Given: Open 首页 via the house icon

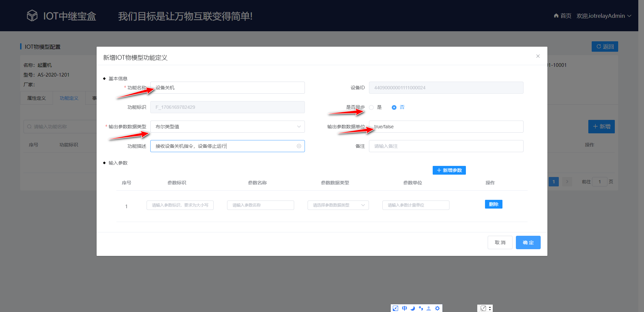Looking at the screenshot, I should click(556, 15).
